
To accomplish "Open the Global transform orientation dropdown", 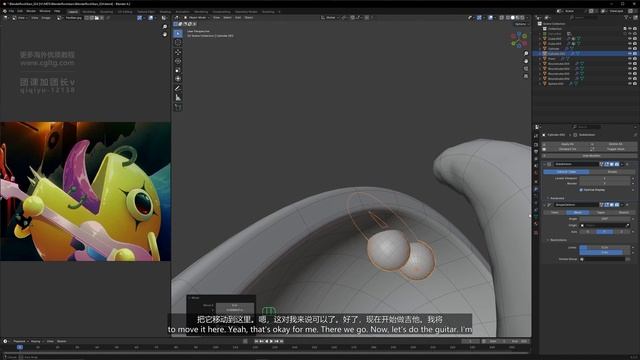I will [x=331, y=18].
